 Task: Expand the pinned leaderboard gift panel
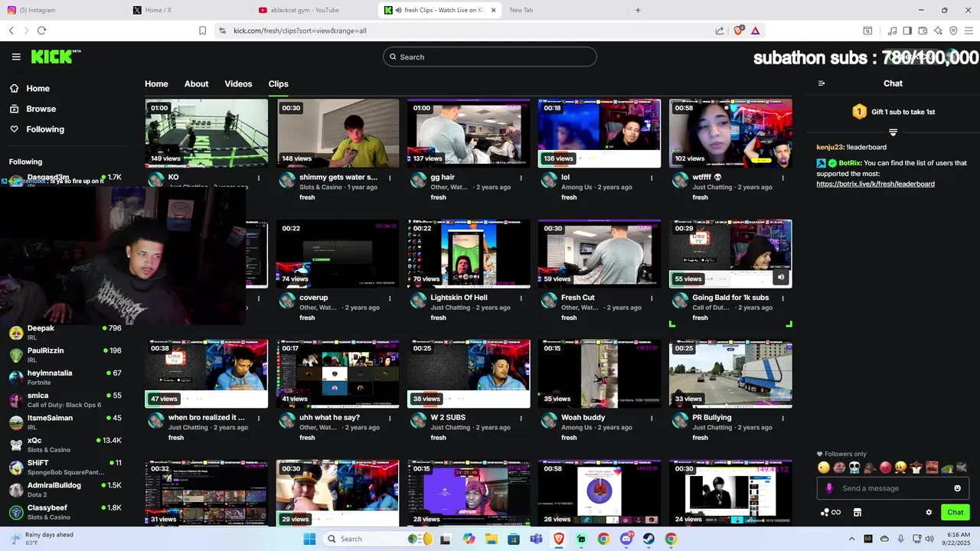point(893,132)
